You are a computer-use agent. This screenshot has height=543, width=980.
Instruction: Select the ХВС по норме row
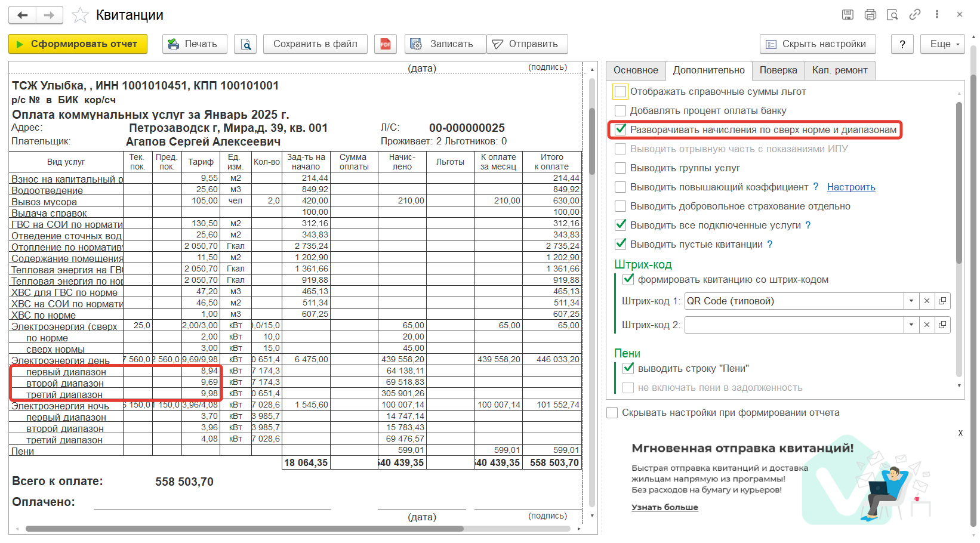tap(295, 314)
